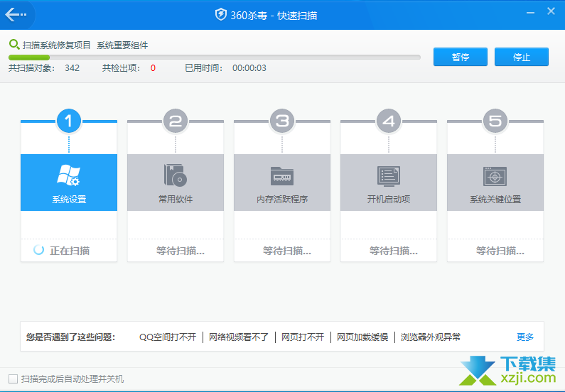Click 更多 to see more problems
Image resolution: width=565 pixels, height=392 pixels.
525,337
